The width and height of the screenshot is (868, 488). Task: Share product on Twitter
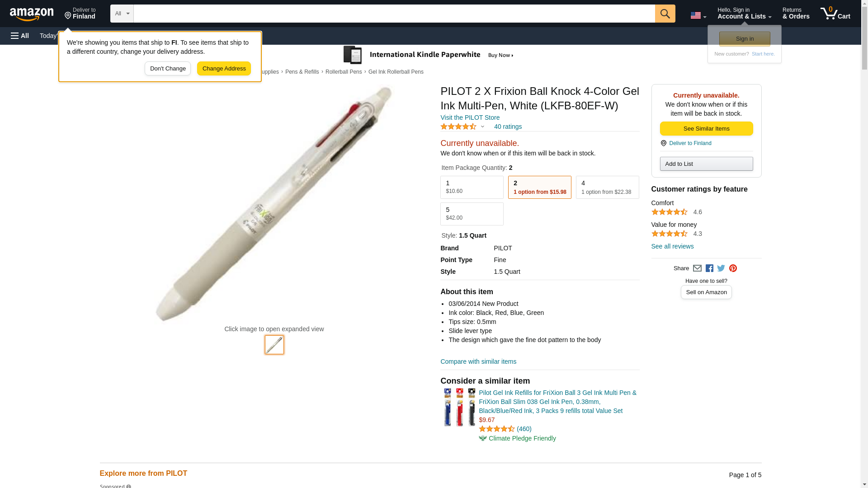pos(721,268)
